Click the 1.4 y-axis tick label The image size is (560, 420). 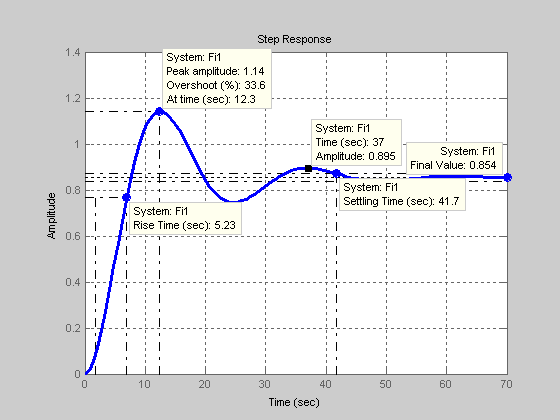click(72, 52)
